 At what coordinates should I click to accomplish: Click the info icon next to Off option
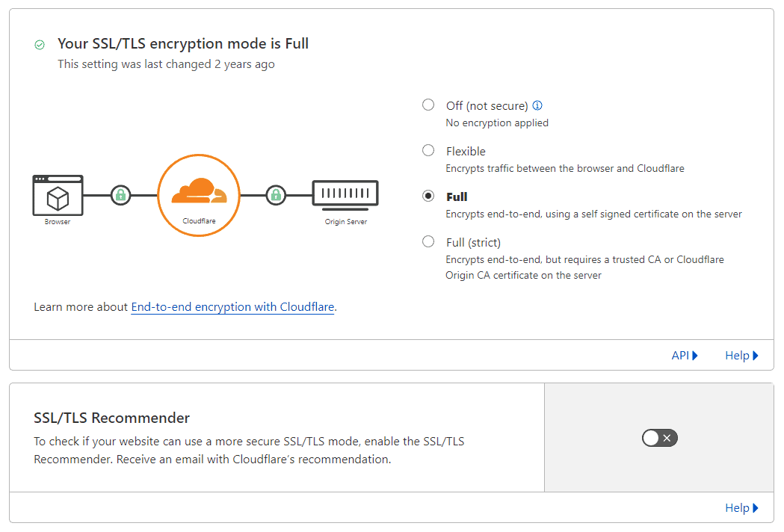coord(537,105)
